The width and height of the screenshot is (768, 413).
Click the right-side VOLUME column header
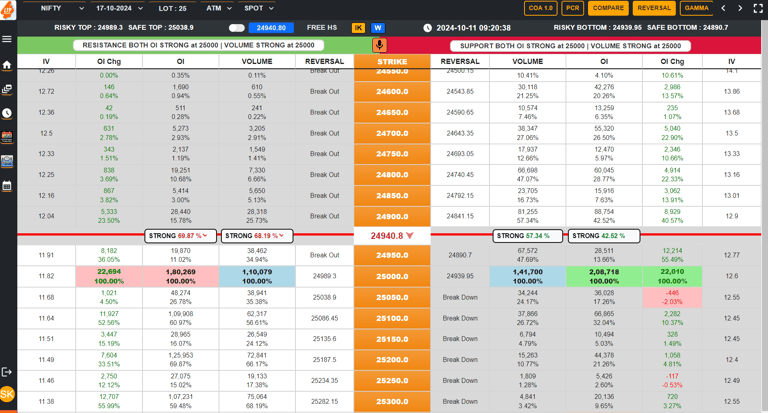[528, 62]
